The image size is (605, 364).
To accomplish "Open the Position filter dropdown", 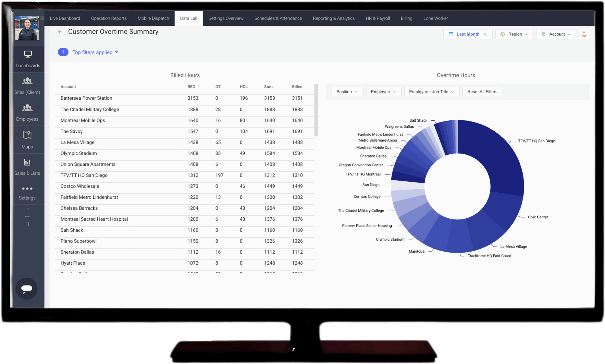I will (x=347, y=92).
